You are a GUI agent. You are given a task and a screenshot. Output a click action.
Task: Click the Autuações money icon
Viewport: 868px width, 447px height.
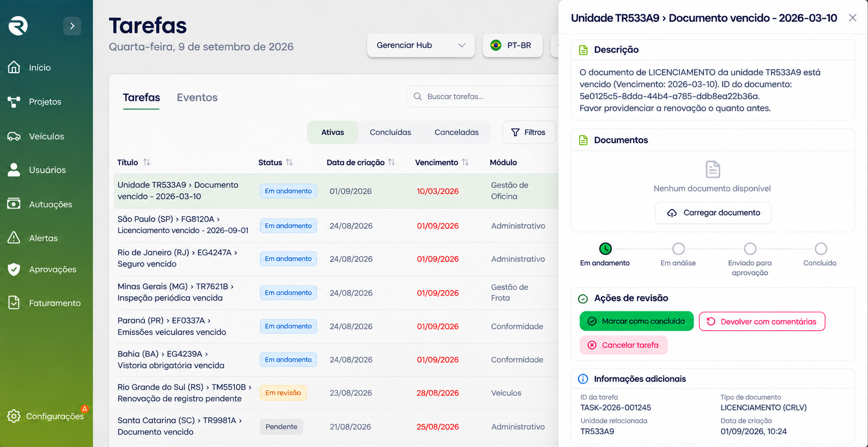tap(14, 204)
